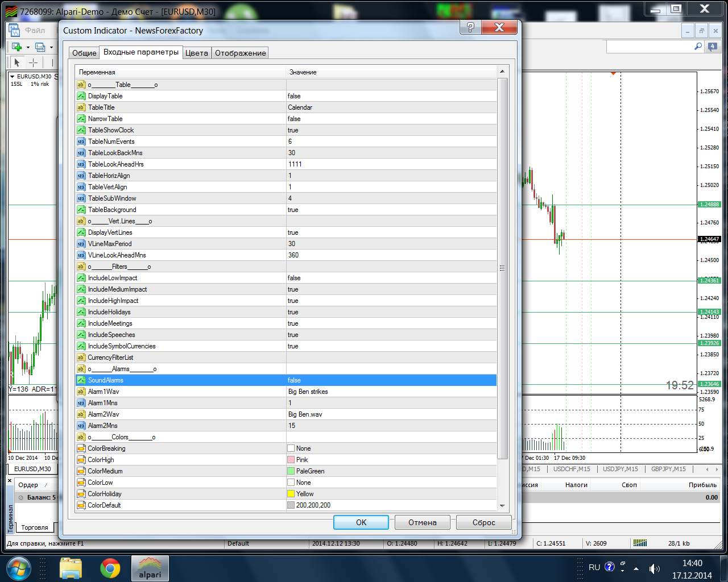Switch to the GBPJPY,M15 chart tab

668,469
